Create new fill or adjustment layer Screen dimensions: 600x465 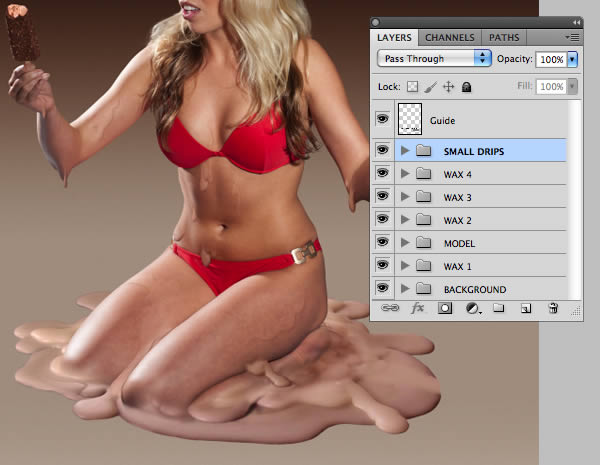(473, 308)
